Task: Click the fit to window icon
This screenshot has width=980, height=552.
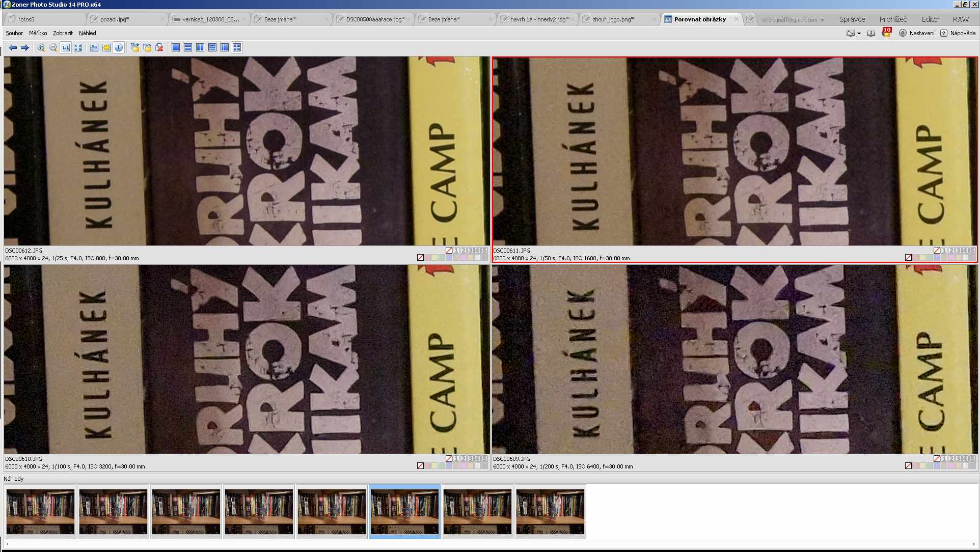Action: click(x=78, y=47)
